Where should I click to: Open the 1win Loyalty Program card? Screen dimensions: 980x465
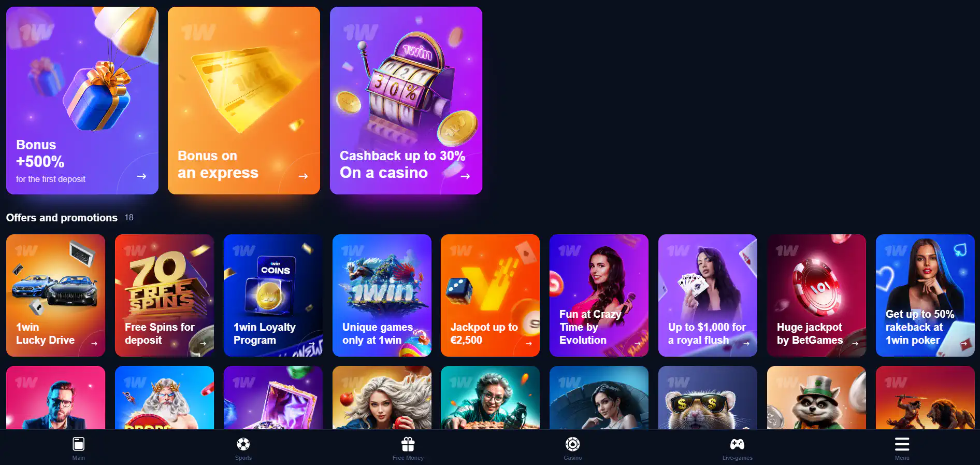pos(273,295)
